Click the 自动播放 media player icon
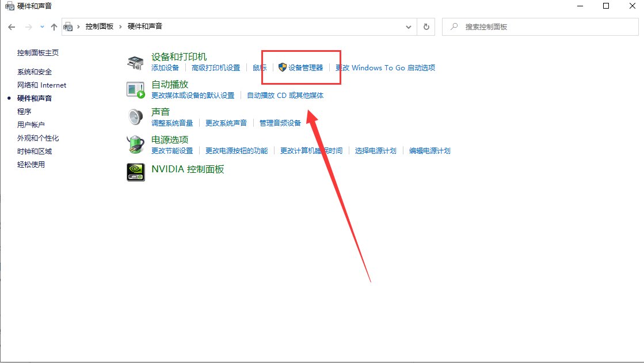 [x=135, y=88]
